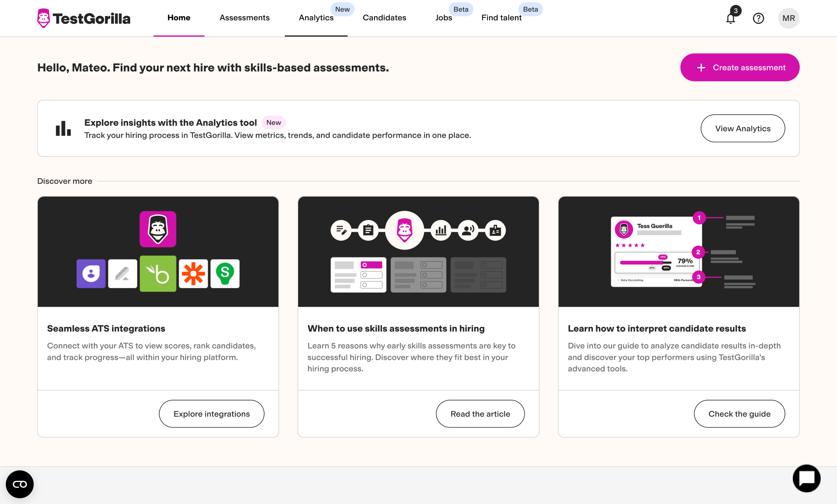Click the Explore integrations button
Viewport: 837px width, 504px height.
(211, 414)
